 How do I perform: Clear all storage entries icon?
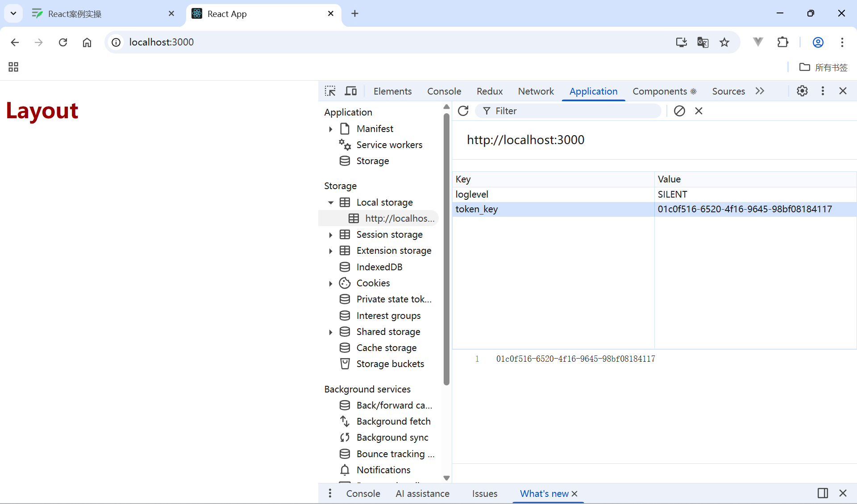click(679, 111)
